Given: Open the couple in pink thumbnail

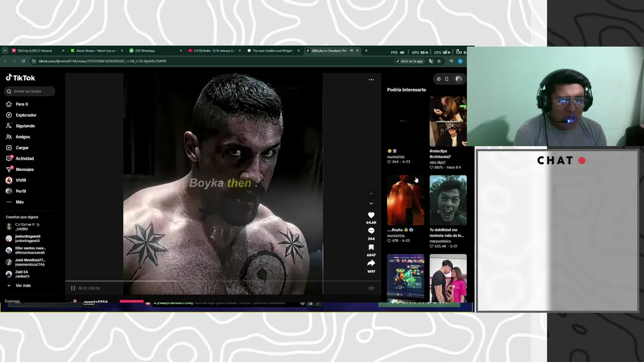Looking at the screenshot, I should click(448, 278).
